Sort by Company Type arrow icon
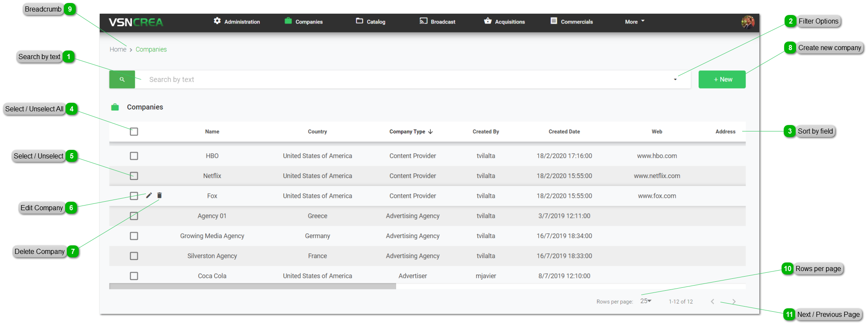Image resolution: width=868 pixels, height=325 pixels. point(430,132)
